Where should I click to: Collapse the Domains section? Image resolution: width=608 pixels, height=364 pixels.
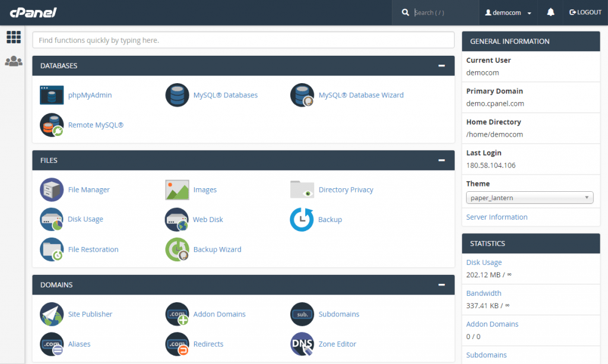pyautogui.click(x=441, y=284)
